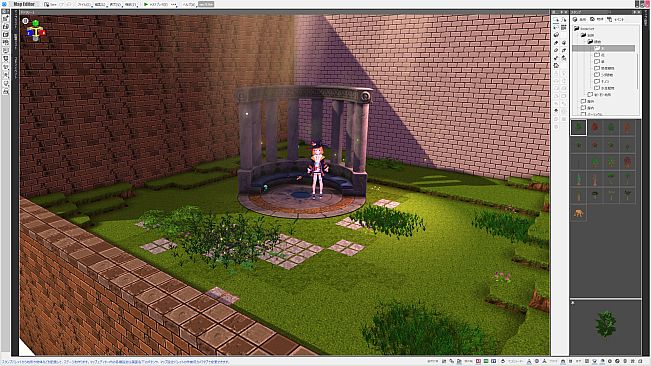Click the colored axis orientation gizmo in viewport
The height and width of the screenshot is (366, 651).
(x=36, y=31)
